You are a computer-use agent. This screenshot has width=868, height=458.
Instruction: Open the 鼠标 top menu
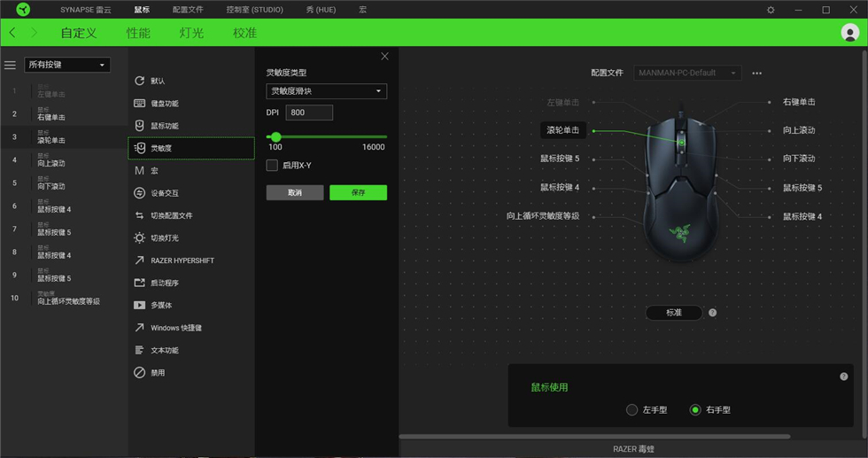142,10
